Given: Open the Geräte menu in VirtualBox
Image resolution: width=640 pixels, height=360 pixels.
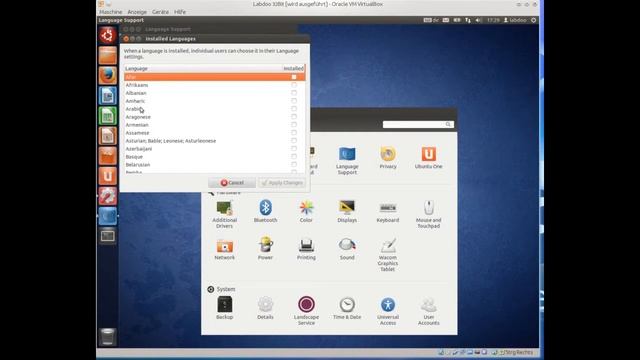Looking at the screenshot, I should pyautogui.click(x=160, y=12).
